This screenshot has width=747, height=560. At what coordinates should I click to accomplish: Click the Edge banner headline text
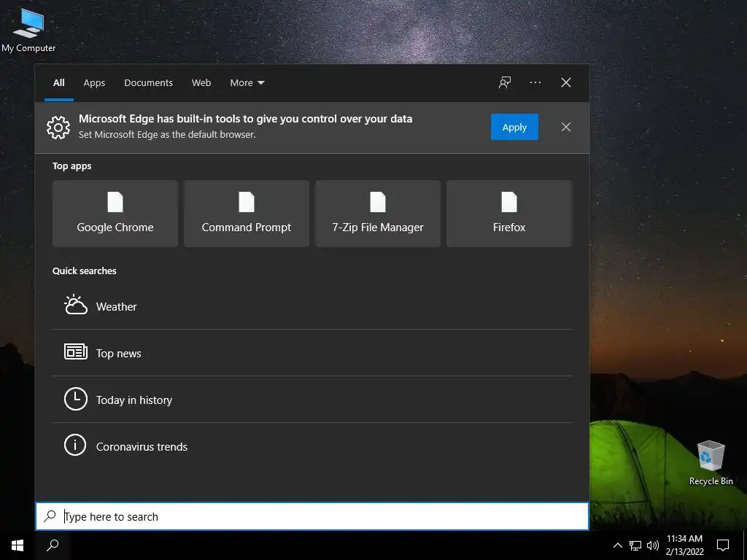click(x=245, y=119)
